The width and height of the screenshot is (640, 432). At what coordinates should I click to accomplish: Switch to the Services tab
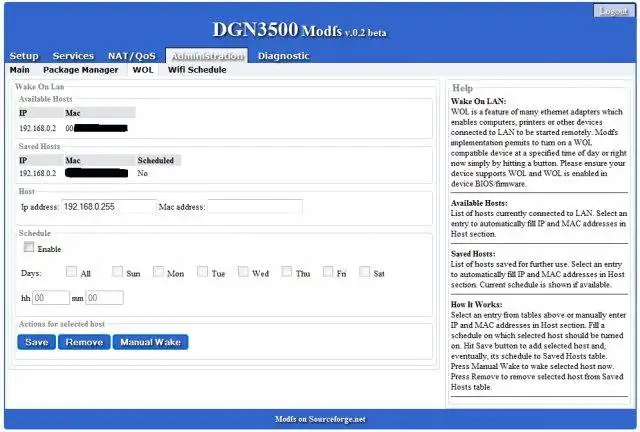73,56
